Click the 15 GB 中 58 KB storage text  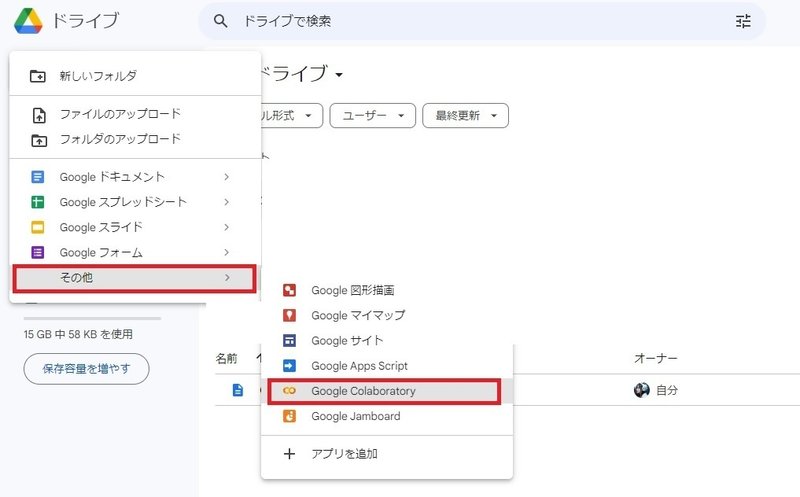78,334
